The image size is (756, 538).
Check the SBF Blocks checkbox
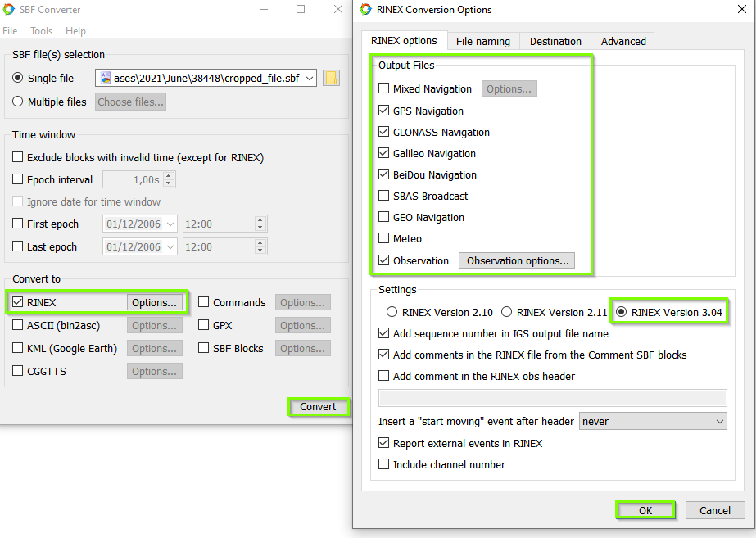tap(203, 348)
